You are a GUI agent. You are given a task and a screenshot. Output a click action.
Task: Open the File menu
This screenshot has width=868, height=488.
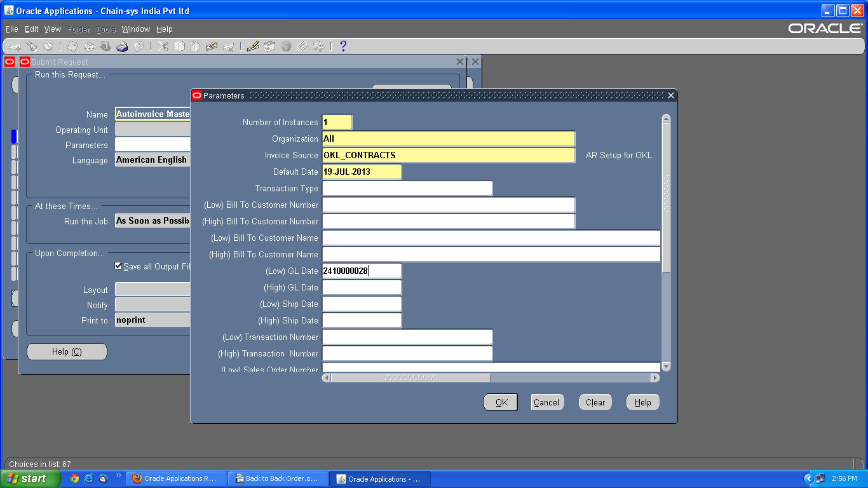click(12, 29)
